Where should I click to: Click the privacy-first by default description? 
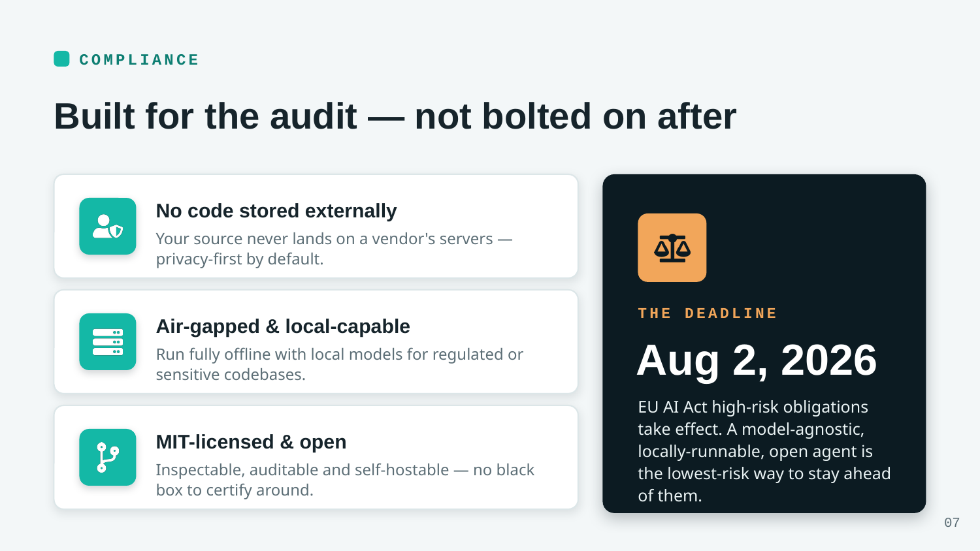coord(334,249)
